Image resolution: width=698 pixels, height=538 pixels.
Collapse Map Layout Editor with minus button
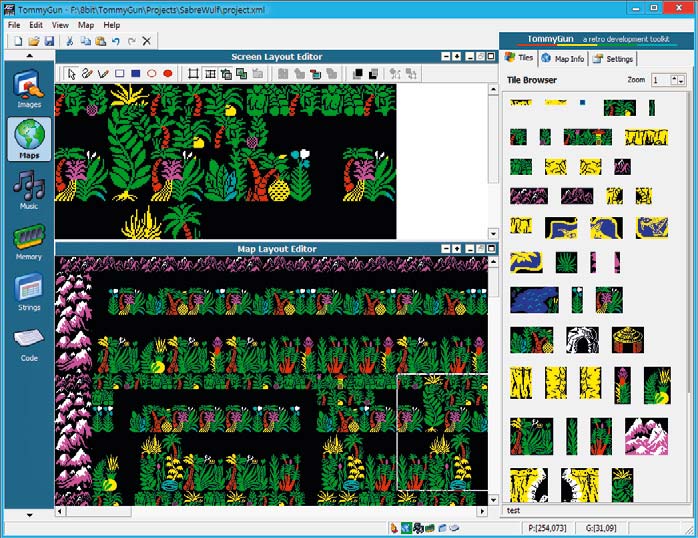(446, 249)
